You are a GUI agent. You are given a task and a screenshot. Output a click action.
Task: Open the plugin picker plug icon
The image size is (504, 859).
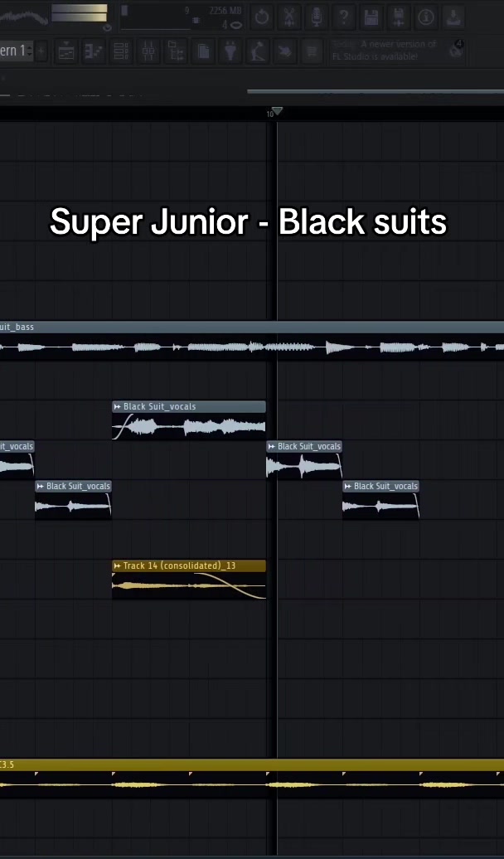point(230,51)
